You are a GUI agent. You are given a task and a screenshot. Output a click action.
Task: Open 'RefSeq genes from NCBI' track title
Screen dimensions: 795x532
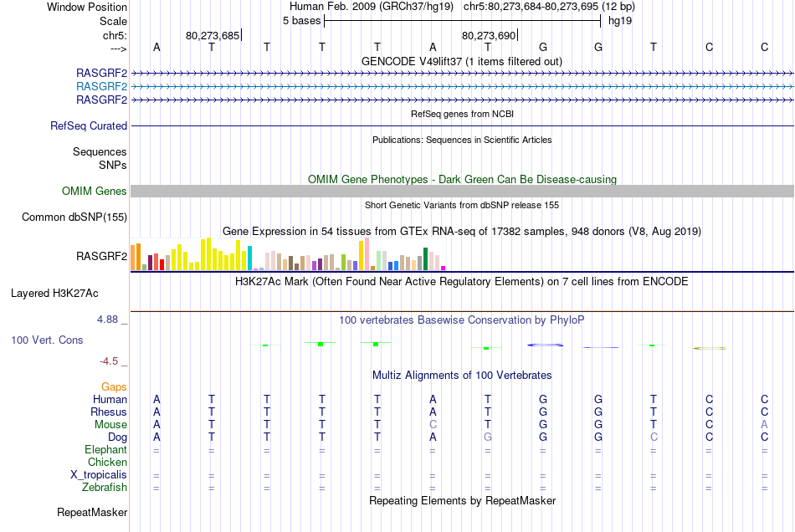tap(462, 114)
